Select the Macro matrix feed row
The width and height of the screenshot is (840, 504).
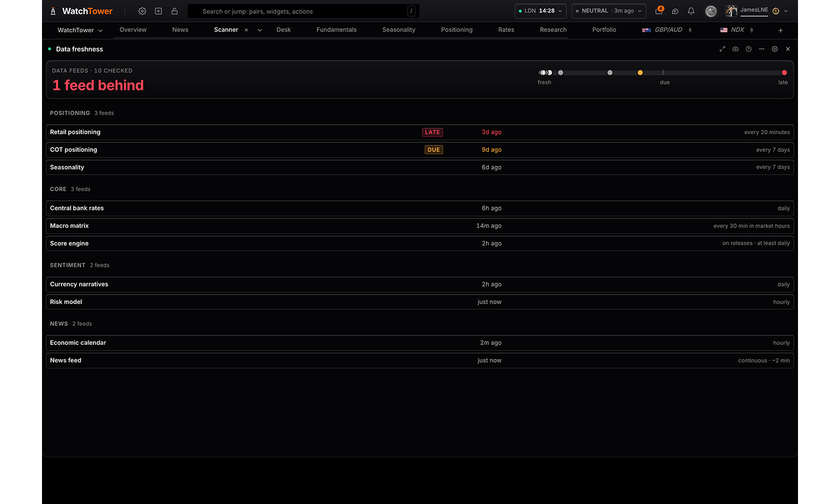coord(420,226)
